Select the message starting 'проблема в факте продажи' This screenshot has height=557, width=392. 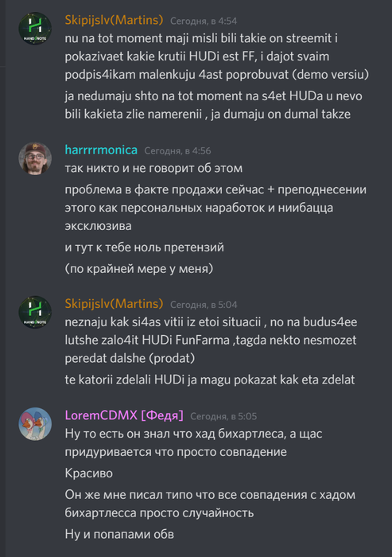pos(215,208)
